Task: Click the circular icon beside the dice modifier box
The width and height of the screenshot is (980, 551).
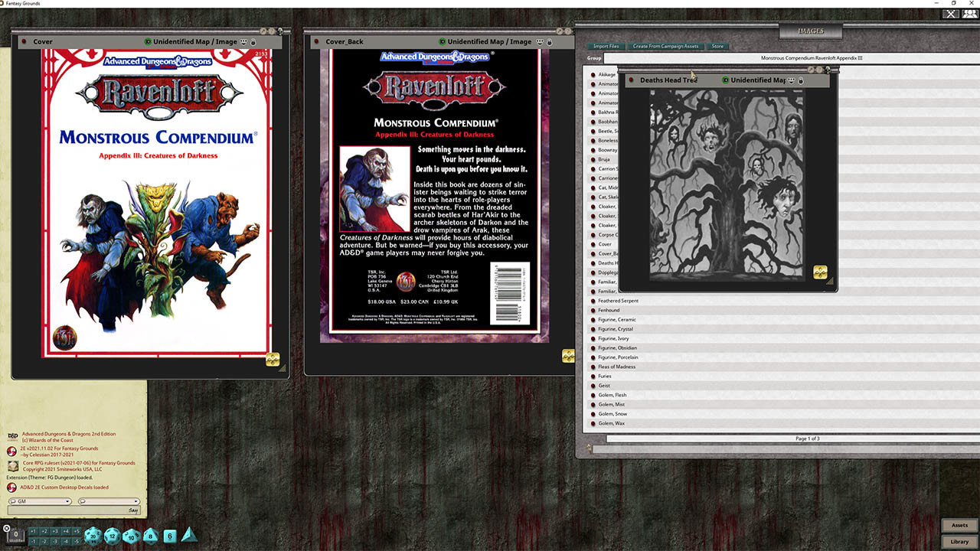Action: 6,527
